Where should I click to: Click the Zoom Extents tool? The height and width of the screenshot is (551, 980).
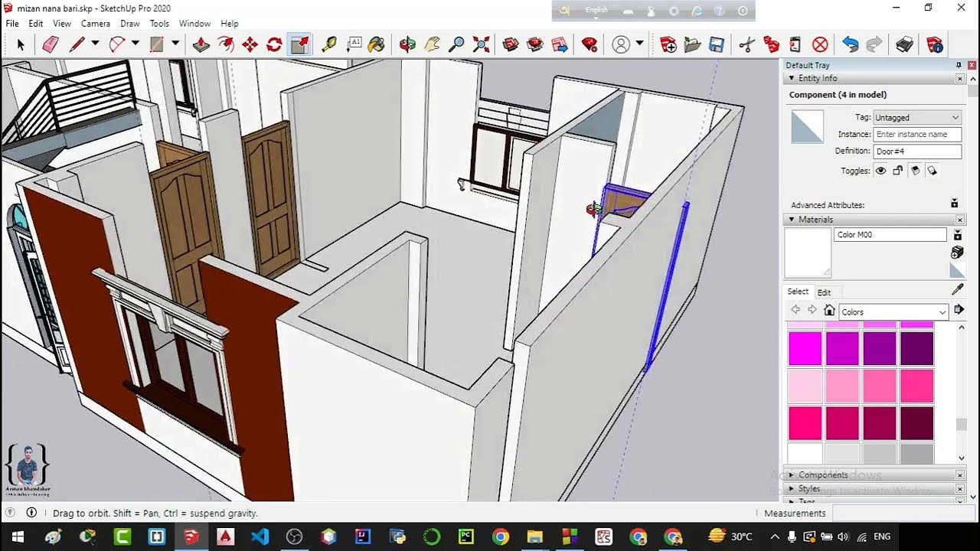coord(481,44)
